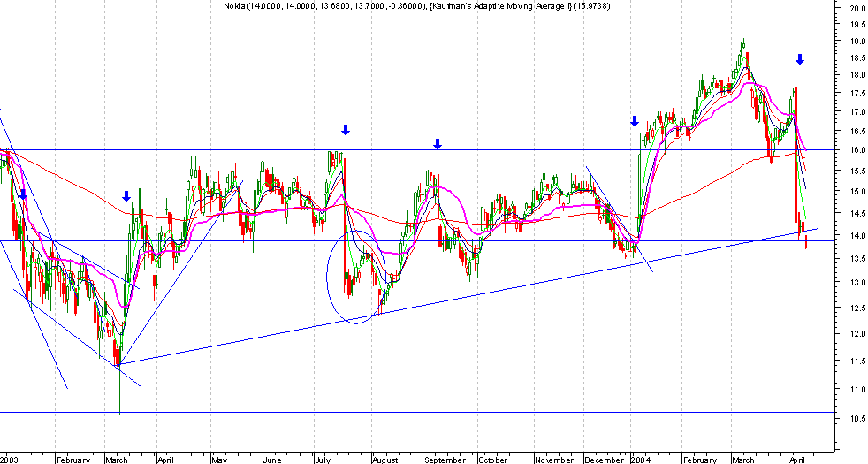The height and width of the screenshot is (464, 868).
Task: Select the long rising blue trendline from March low
Action: coord(468,296)
